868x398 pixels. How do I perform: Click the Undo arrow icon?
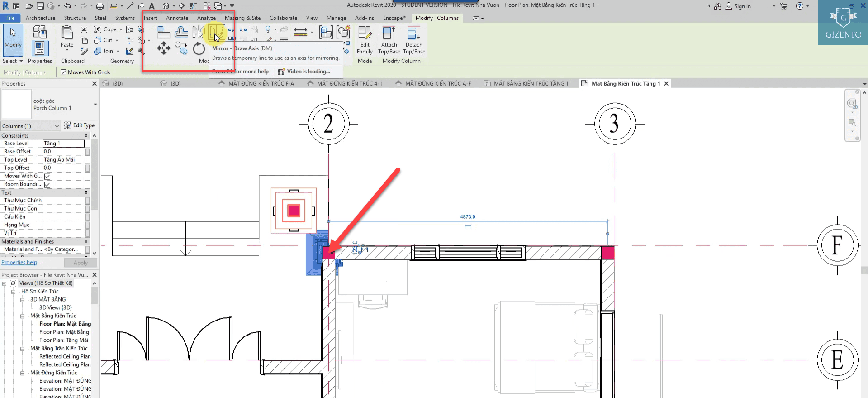(x=67, y=6)
